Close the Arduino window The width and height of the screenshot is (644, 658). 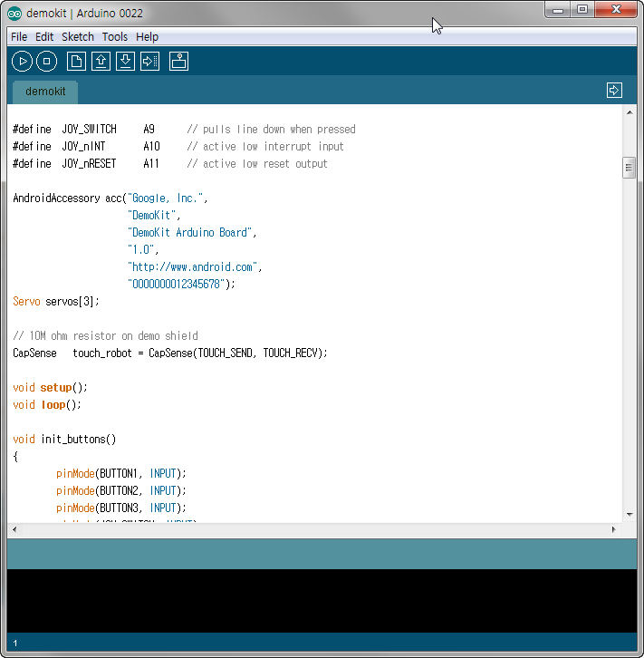pyautogui.click(x=616, y=10)
